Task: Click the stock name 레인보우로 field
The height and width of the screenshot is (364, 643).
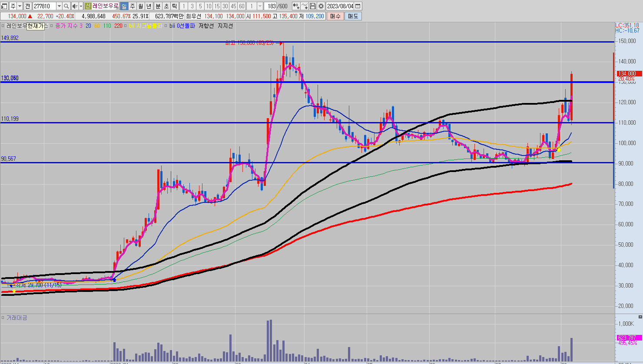Action: coord(105,6)
